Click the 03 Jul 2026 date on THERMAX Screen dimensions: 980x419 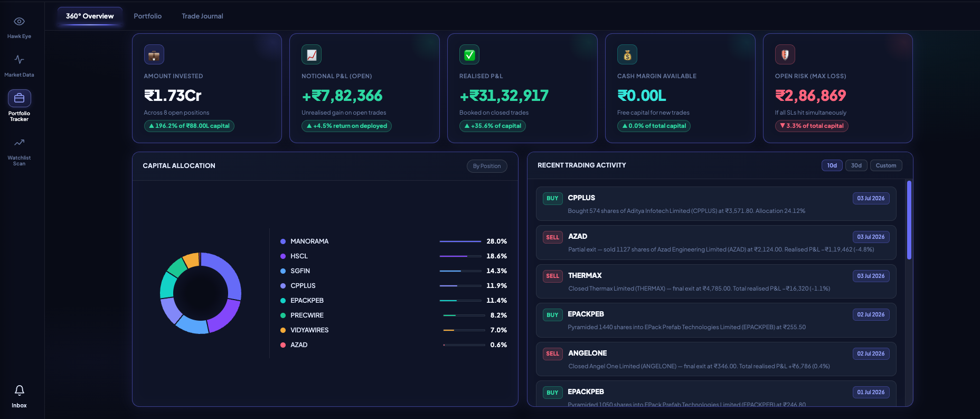[x=871, y=276]
